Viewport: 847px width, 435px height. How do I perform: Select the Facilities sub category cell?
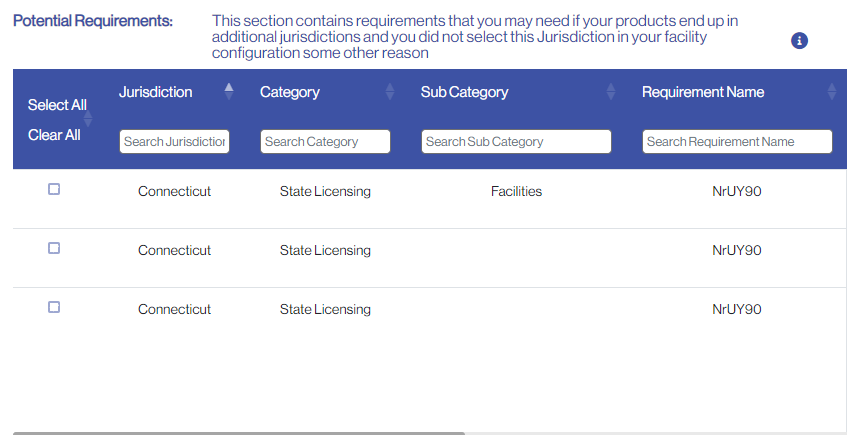(516, 191)
